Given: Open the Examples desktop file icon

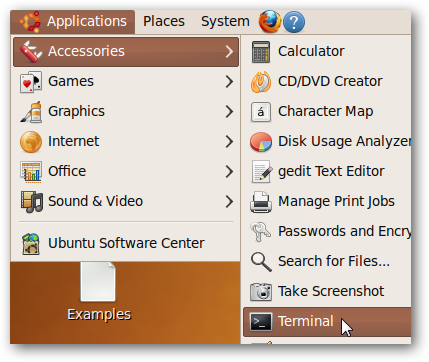Looking at the screenshot, I should coord(98,282).
